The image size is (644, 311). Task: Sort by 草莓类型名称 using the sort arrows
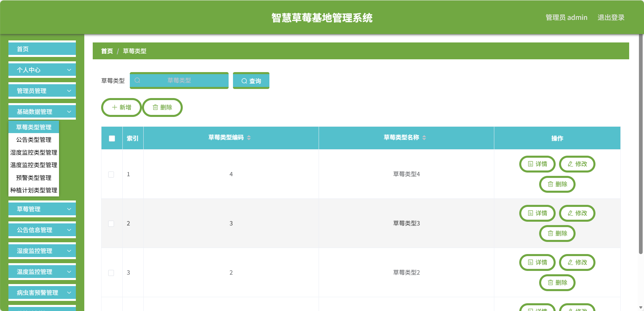point(424,137)
